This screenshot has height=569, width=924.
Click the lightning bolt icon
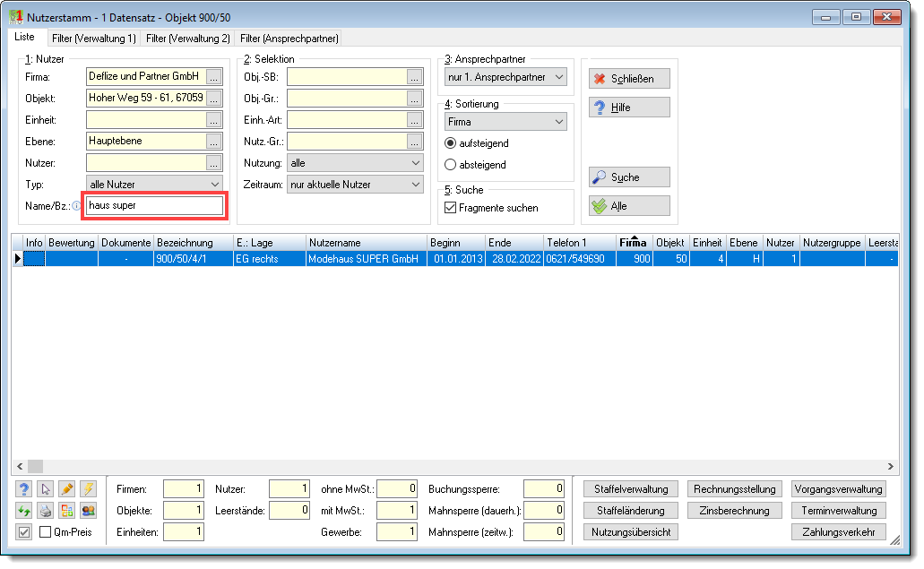coord(89,489)
